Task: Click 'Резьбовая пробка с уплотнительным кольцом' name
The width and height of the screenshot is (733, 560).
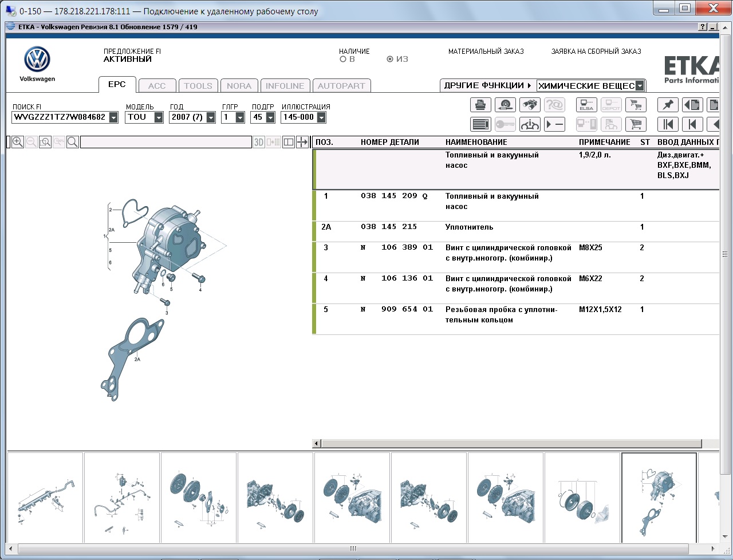Action: click(502, 314)
